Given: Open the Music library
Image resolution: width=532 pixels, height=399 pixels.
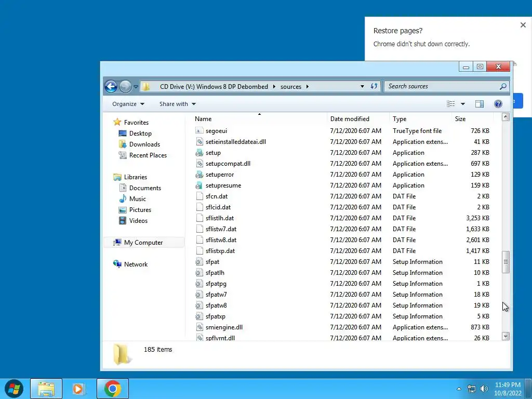Looking at the screenshot, I should (x=137, y=199).
